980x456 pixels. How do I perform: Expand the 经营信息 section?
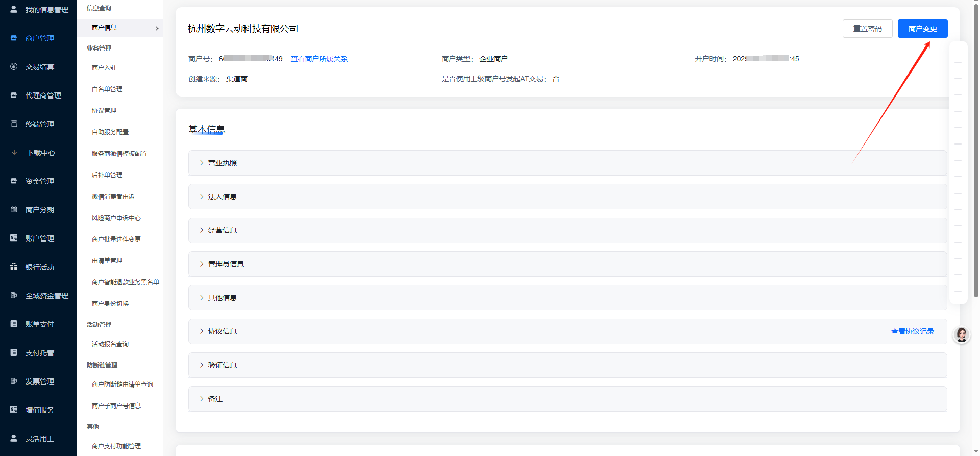[222, 230]
